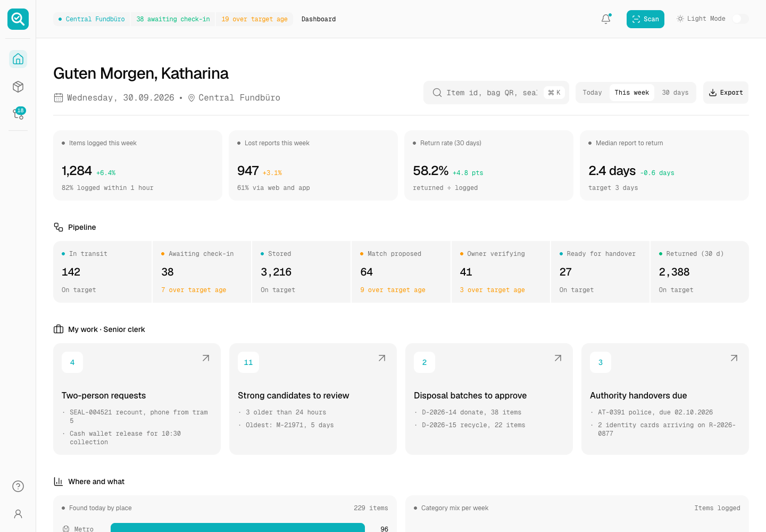The image size is (766, 532).
Task: Open the Owner verifying pipeline stage
Action: pyautogui.click(x=501, y=272)
